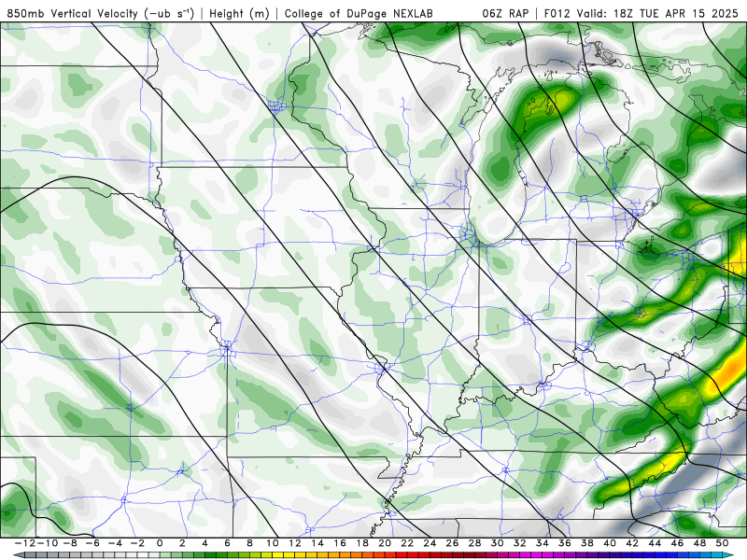Viewport: 747px width, 560px height.
Task: Click the "26" legend value
Action: click(452, 543)
